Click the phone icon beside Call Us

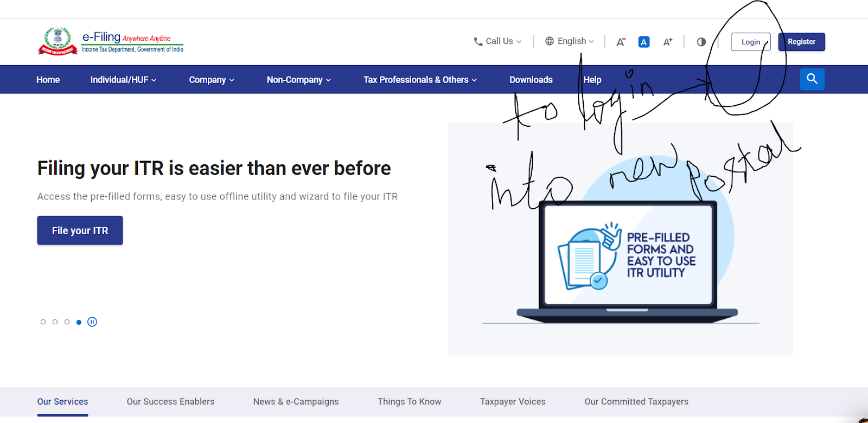[478, 41]
